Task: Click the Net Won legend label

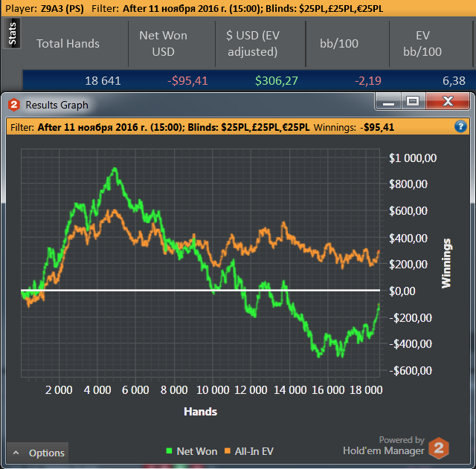Action: (x=196, y=451)
